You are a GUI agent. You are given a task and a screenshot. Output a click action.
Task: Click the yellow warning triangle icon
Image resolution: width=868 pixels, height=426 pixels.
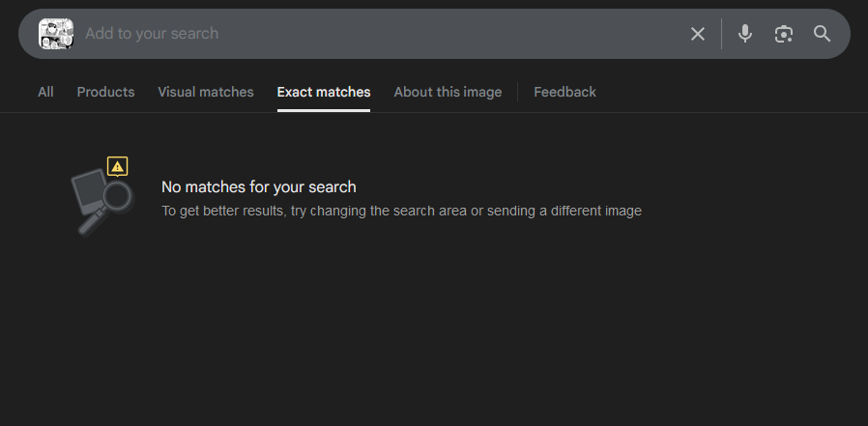click(118, 166)
